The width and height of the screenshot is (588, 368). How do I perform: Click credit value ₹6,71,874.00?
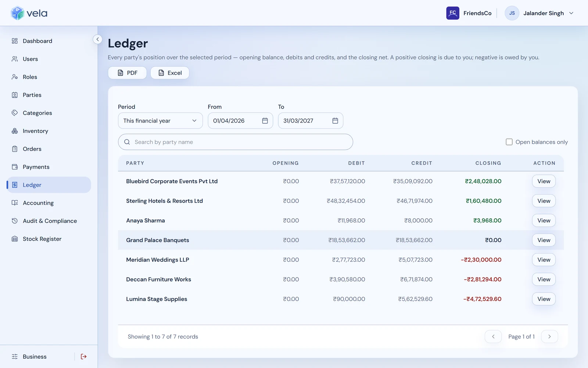pyautogui.click(x=416, y=279)
